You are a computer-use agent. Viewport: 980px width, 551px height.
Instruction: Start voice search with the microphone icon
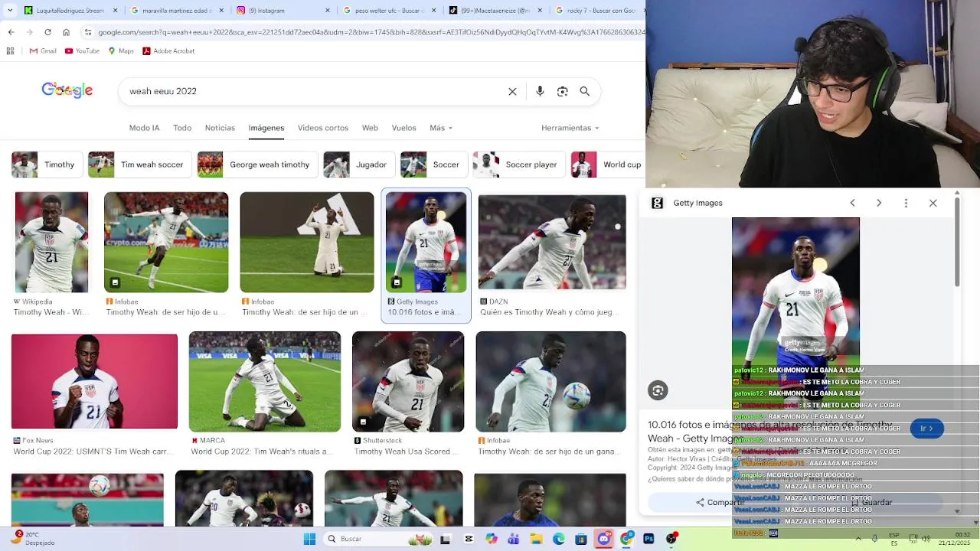[x=540, y=91]
